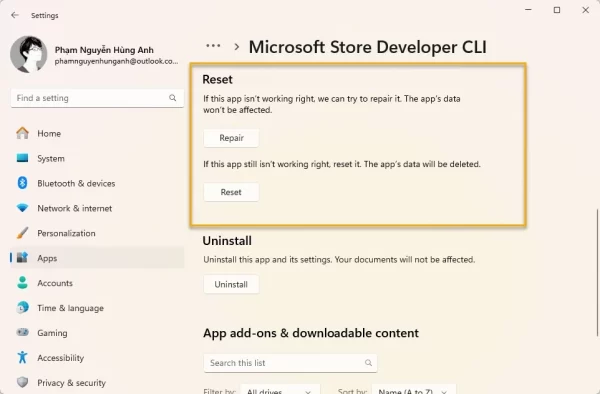Screen dimensions: 600x394
Task: Click the vertical scrollbar thumb
Action: [597, 272]
